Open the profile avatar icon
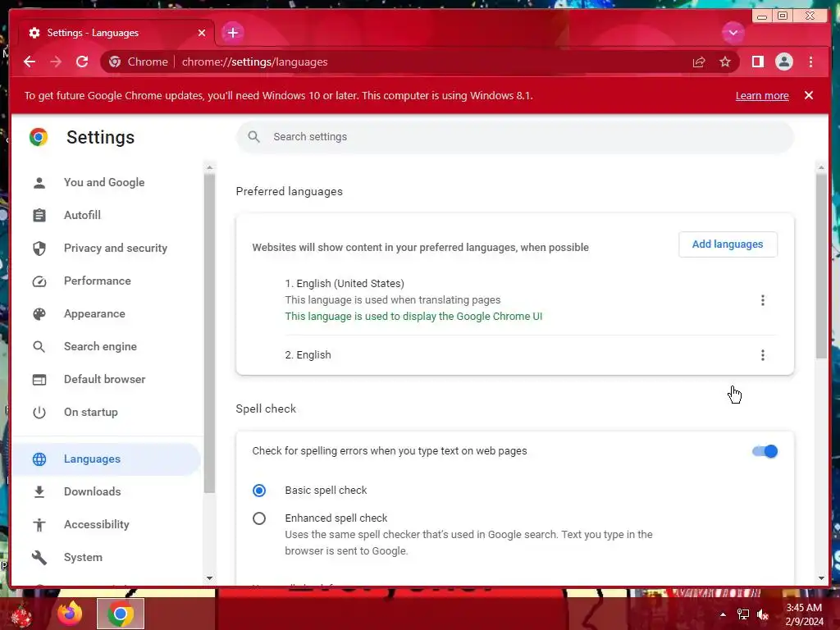Viewport: 840px width, 630px height. [783, 62]
